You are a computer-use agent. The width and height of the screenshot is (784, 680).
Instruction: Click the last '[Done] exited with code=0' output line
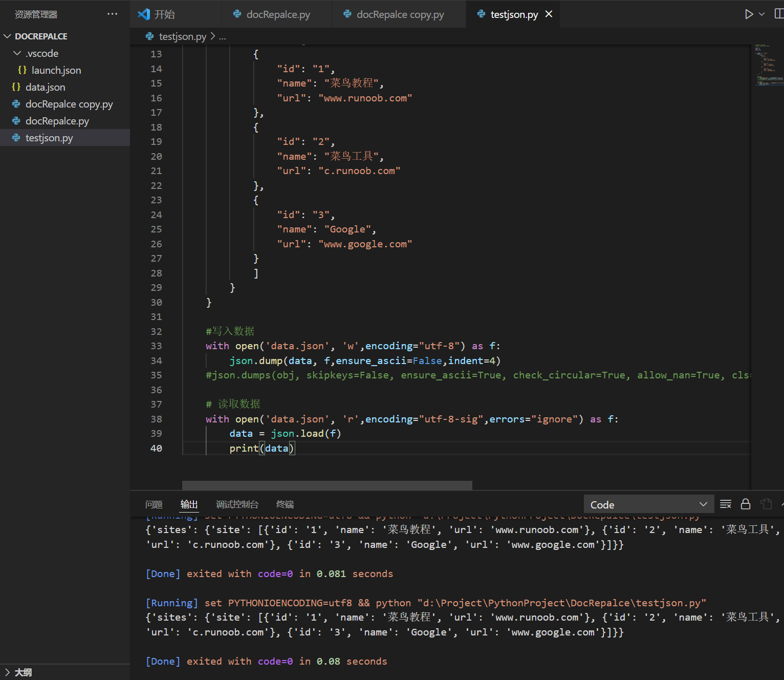coord(267,661)
